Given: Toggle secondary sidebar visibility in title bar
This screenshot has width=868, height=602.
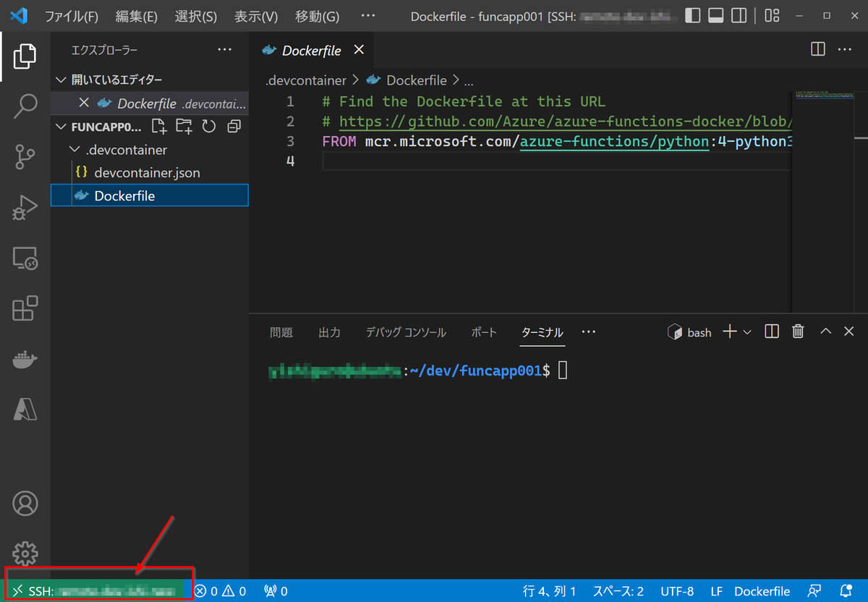Looking at the screenshot, I should coord(739,15).
